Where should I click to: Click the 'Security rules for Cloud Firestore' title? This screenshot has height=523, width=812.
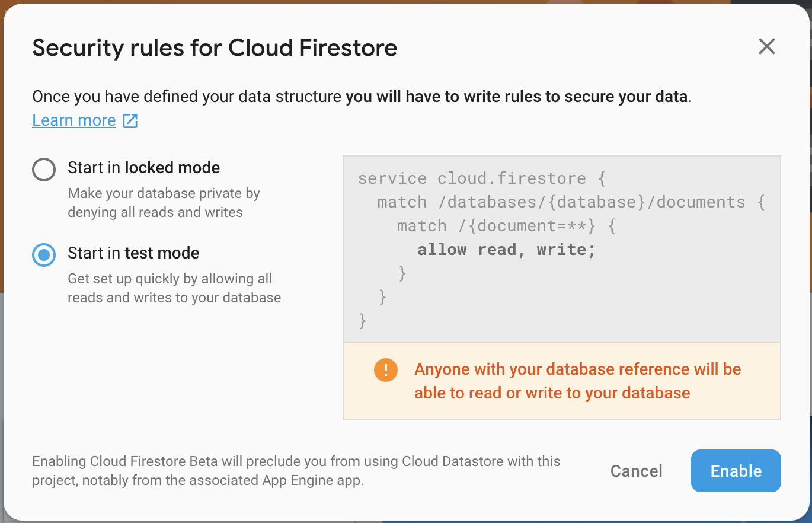tap(215, 47)
